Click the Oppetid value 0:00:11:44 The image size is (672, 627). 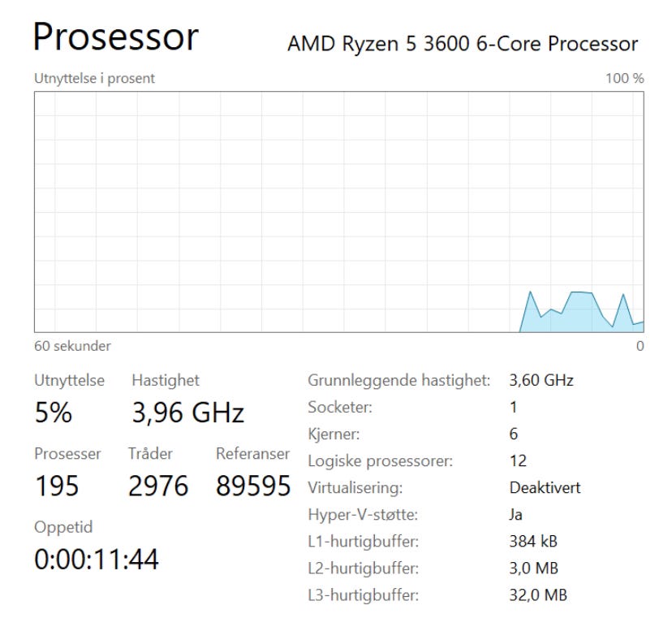pyautogui.click(x=97, y=560)
